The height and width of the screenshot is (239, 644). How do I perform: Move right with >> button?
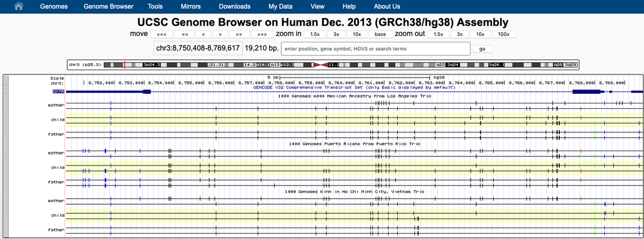(239, 34)
